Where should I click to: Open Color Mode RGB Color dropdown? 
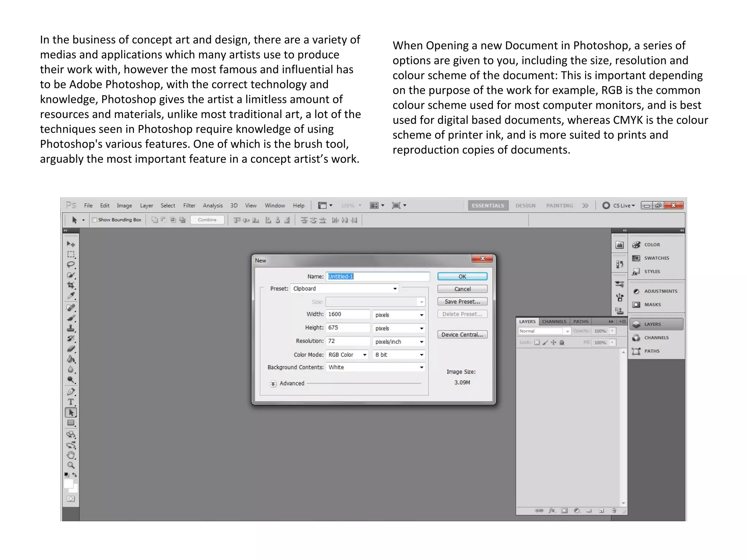347,355
